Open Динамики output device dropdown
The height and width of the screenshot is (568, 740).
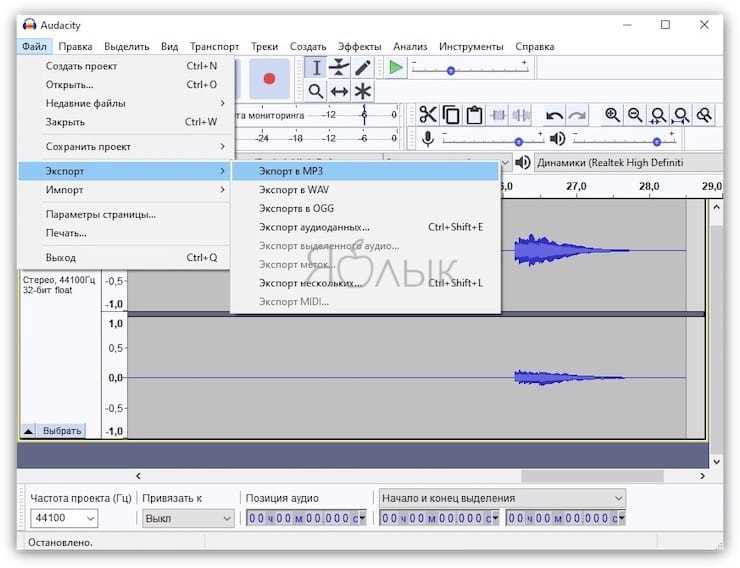pyautogui.click(x=628, y=163)
